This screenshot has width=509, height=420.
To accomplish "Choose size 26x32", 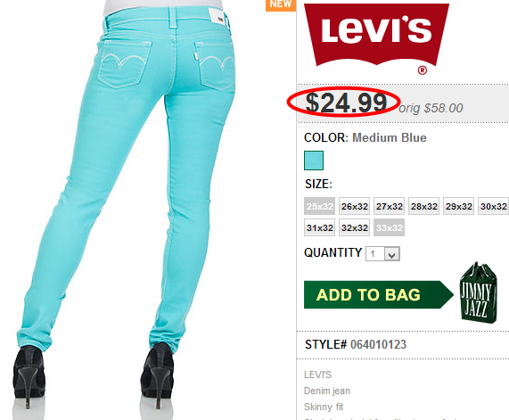I will 355,206.
